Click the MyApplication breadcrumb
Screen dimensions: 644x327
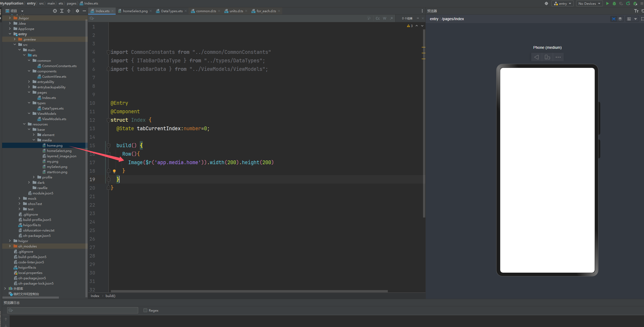coord(12,3)
